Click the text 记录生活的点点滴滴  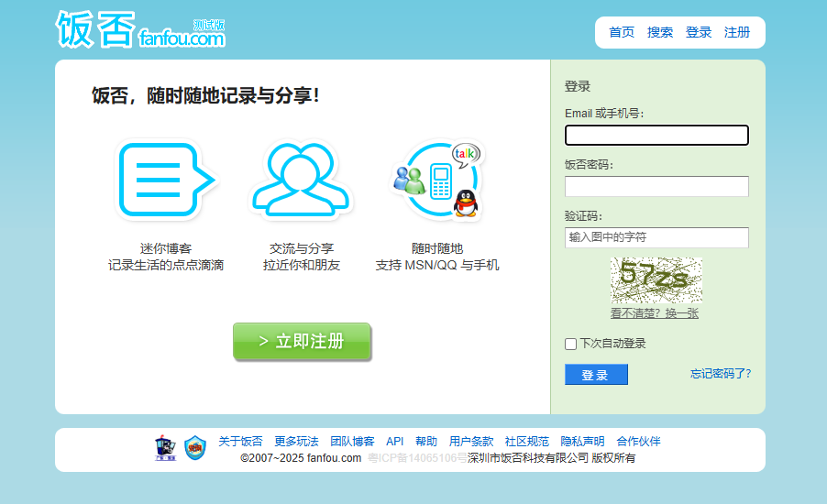point(166,265)
